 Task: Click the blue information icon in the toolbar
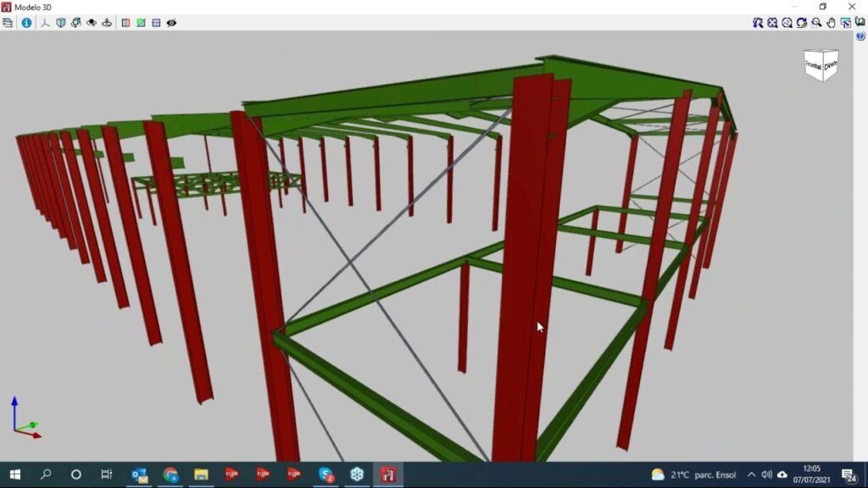click(26, 23)
